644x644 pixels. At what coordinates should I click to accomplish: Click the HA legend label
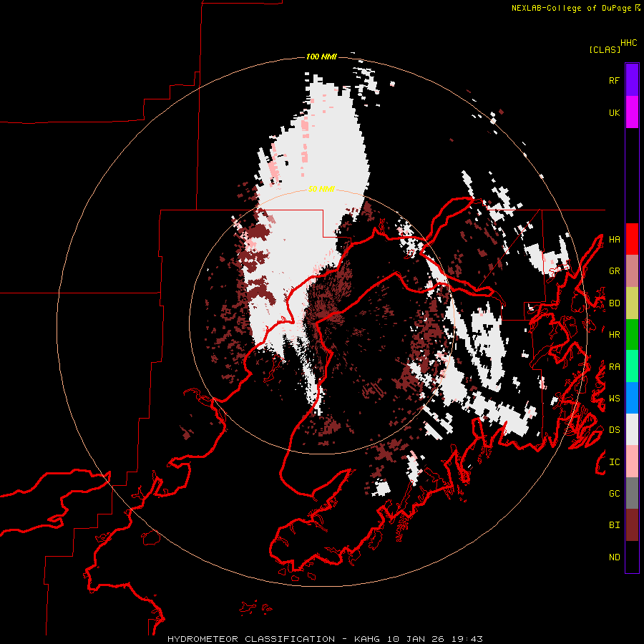614,240
